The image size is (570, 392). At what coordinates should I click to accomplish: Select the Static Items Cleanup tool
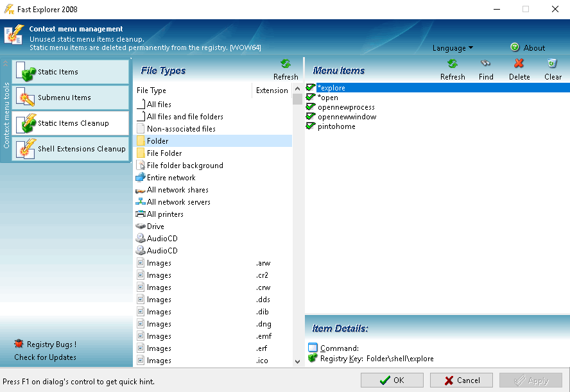(x=71, y=123)
